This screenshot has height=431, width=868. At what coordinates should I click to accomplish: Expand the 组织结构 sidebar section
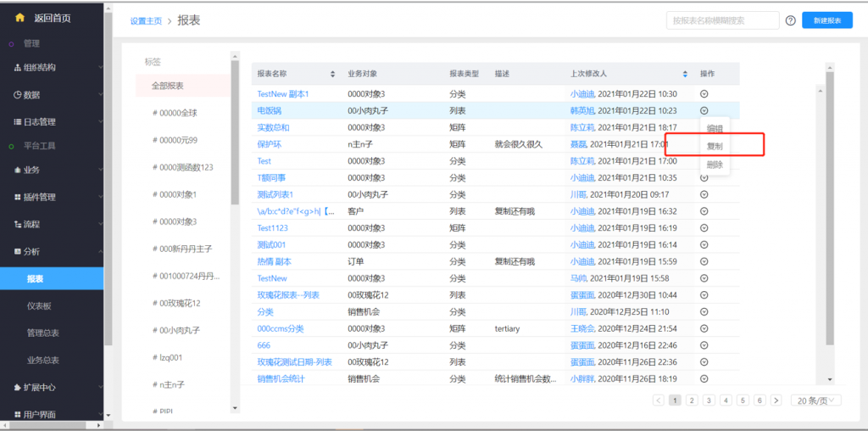(x=100, y=68)
